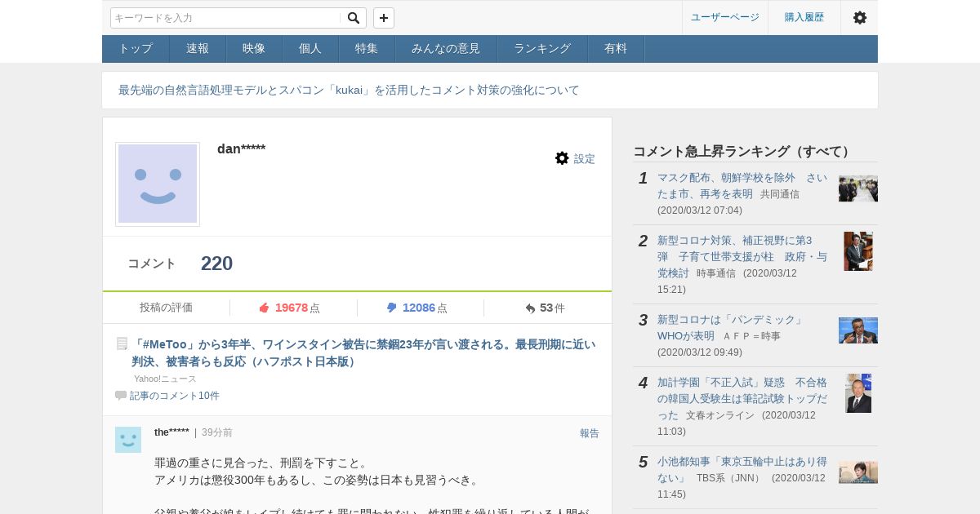Click the dan***** username text
The width and height of the screenshot is (980, 514).
click(242, 148)
